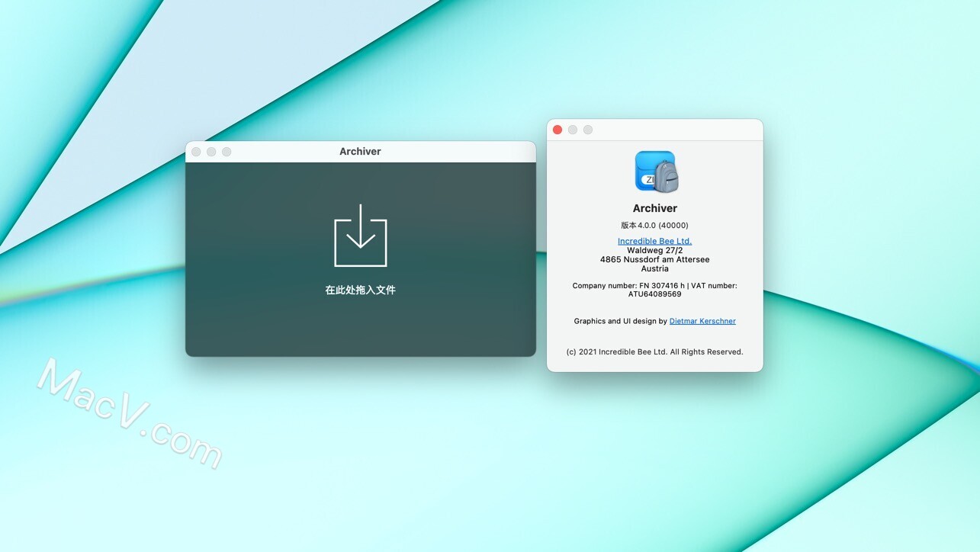Click the zoom button in About window
The image size is (980, 552).
click(x=588, y=130)
